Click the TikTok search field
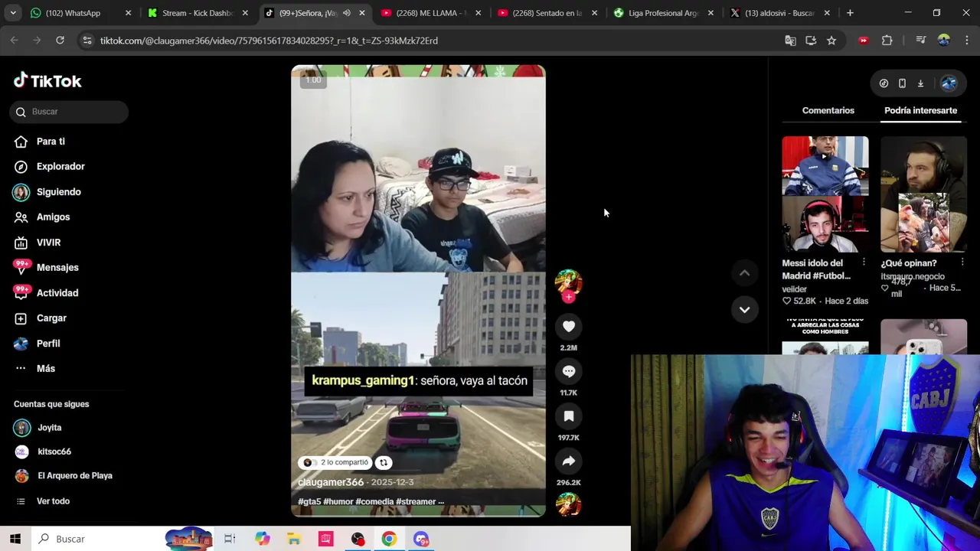The image size is (980, 551). 70,112
